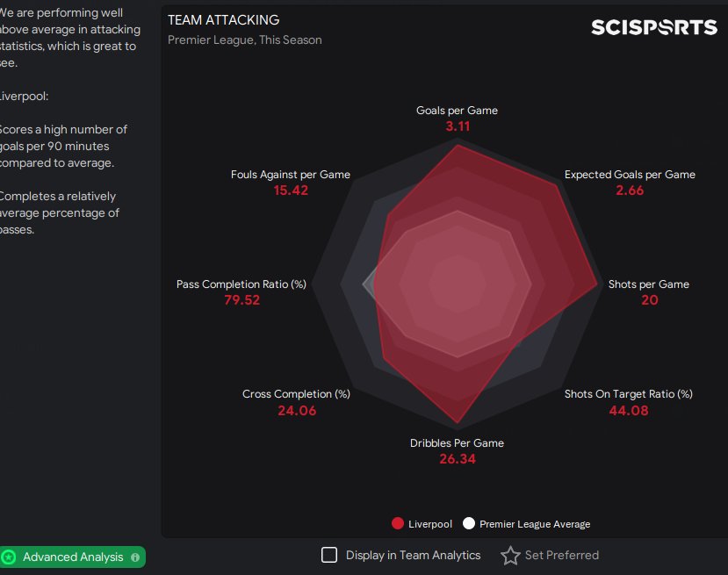Click the Shots per Game axis label
Viewport: 728px width, 575px height.
click(649, 284)
